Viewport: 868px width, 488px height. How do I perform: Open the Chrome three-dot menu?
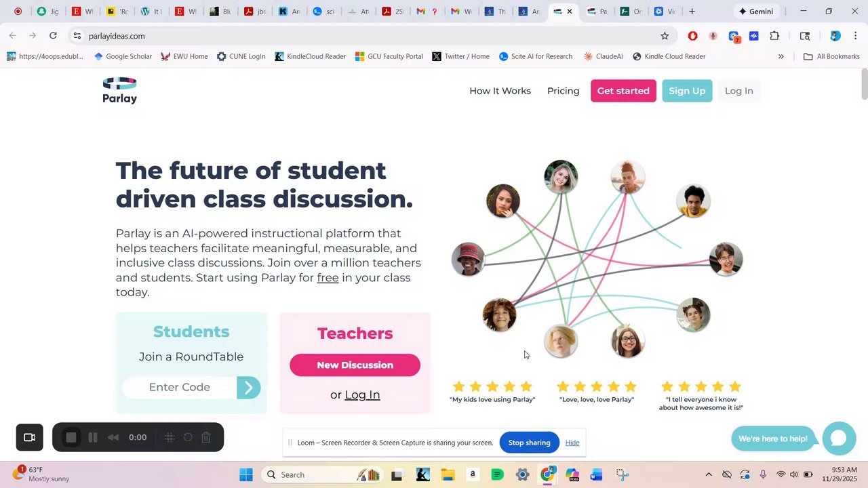click(855, 36)
